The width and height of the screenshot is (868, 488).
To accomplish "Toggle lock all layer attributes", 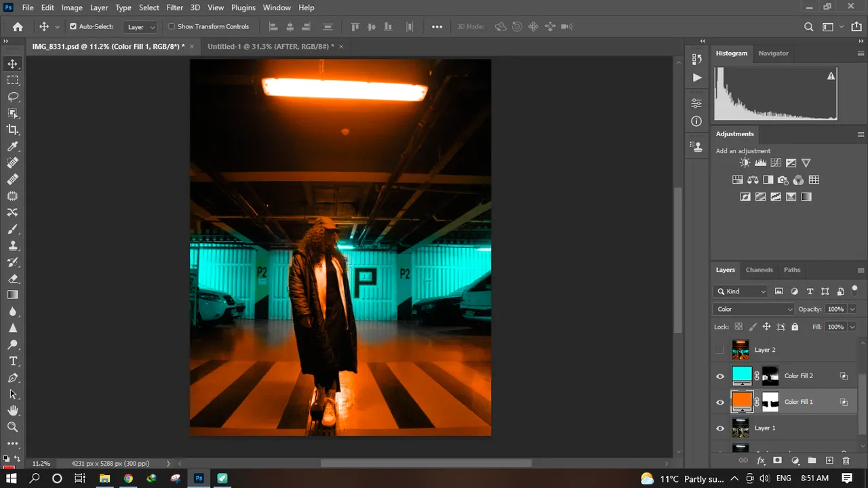I will (795, 327).
